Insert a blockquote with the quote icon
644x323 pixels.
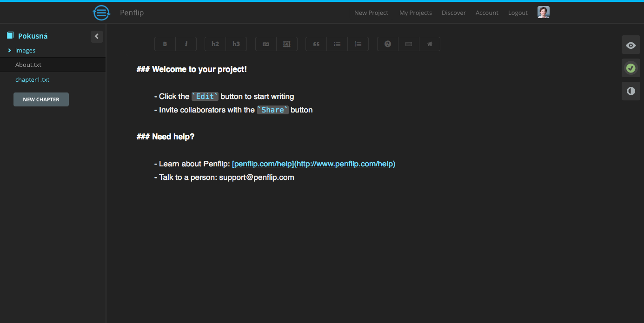[316, 44]
